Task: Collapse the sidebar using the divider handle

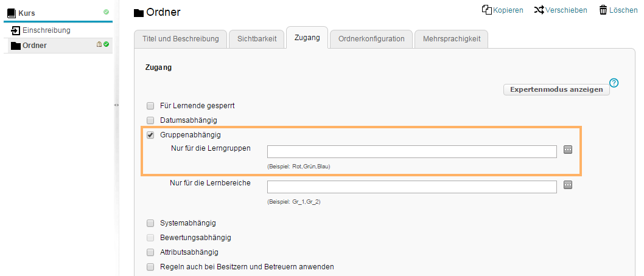Action: point(116,105)
